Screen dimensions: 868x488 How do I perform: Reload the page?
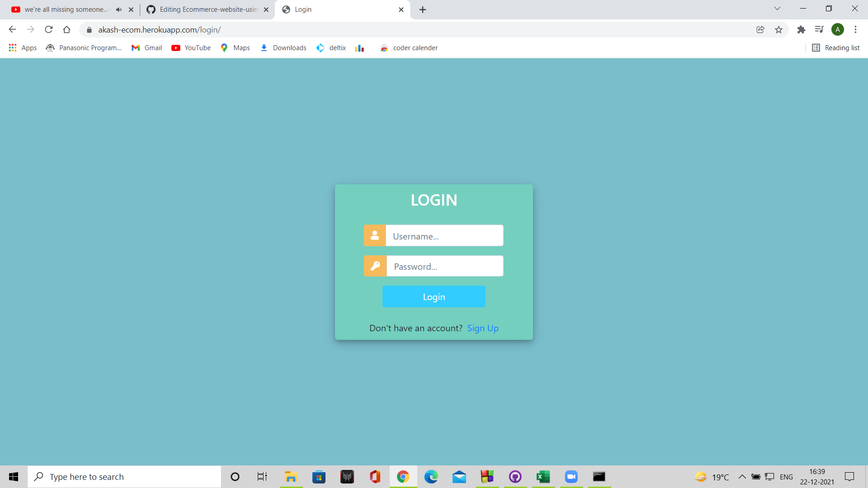click(x=49, y=30)
